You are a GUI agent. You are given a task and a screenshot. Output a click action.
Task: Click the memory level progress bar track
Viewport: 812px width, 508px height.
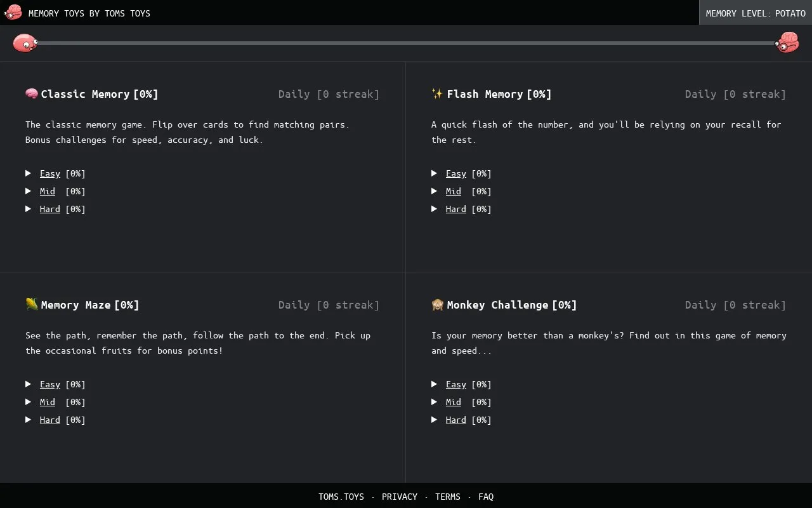coord(406,43)
